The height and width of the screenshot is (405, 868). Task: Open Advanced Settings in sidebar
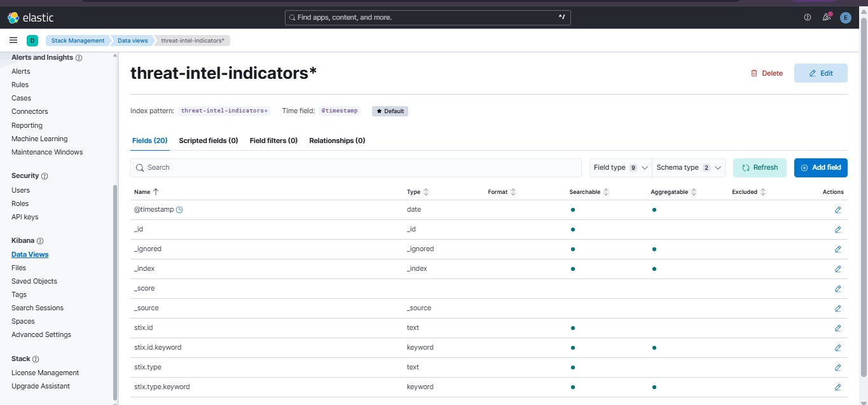tap(41, 335)
